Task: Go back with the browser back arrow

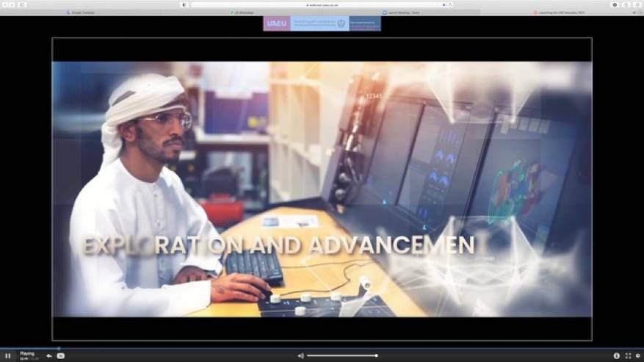Action: [x=6, y=4]
